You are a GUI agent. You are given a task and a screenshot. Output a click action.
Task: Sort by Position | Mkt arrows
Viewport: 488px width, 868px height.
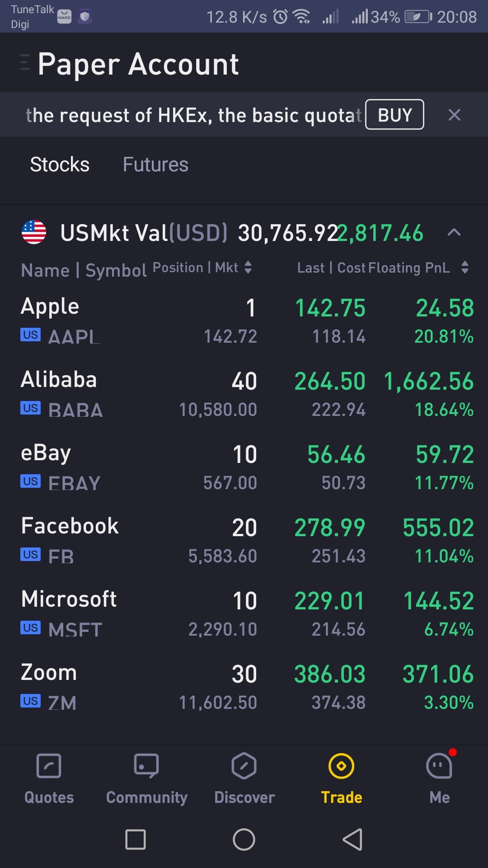click(x=248, y=267)
